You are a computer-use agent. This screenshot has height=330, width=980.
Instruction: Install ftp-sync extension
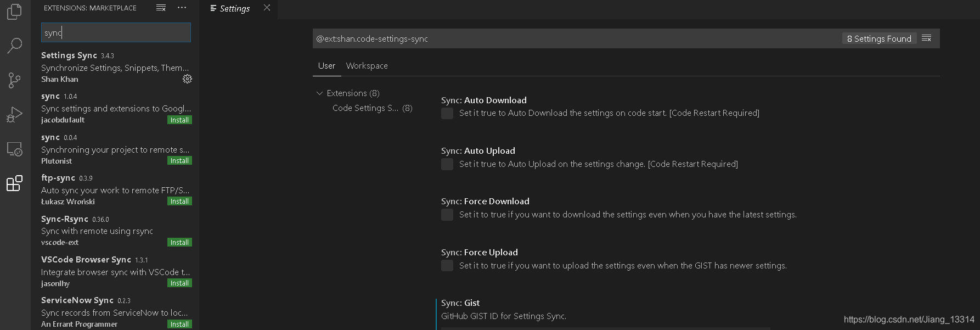179,202
